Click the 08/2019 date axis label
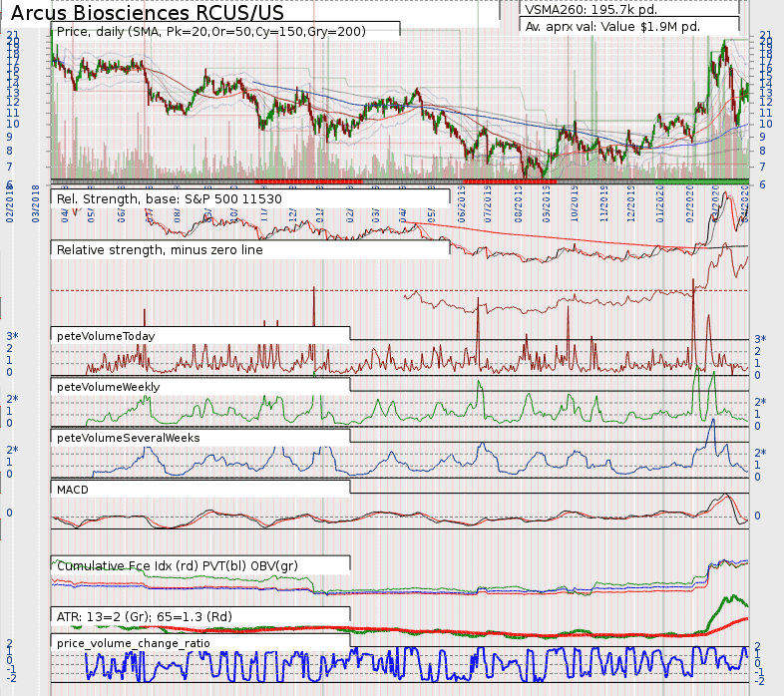784x696 pixels. [x=518, y=203]
